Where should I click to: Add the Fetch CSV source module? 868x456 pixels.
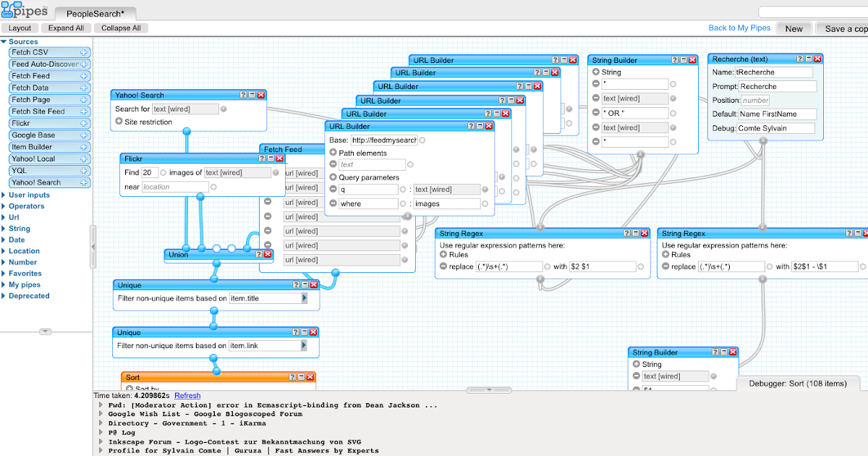click(49, 52)
